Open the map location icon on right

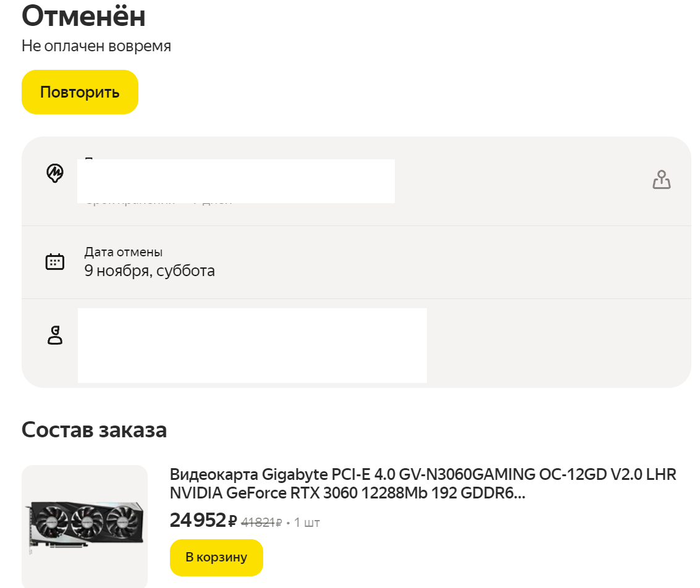pyautogui.click(x=661, y=180)
